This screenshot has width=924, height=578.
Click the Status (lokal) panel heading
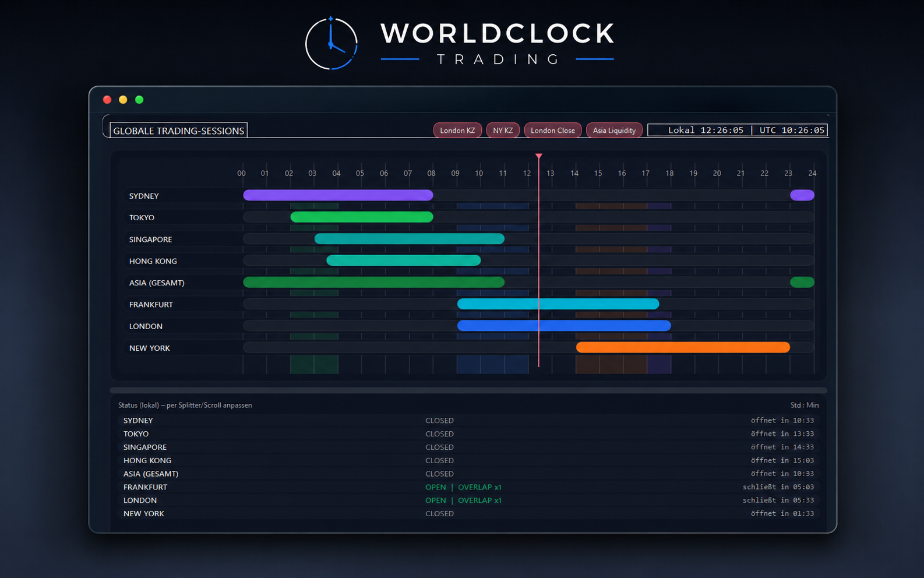click(185, 405)
